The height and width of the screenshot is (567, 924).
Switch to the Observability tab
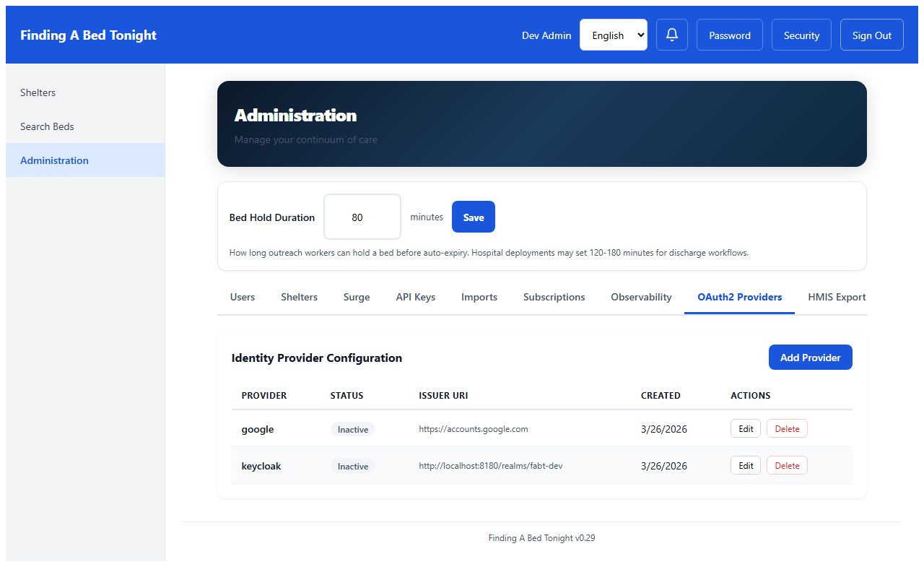[x=640, y=297]
